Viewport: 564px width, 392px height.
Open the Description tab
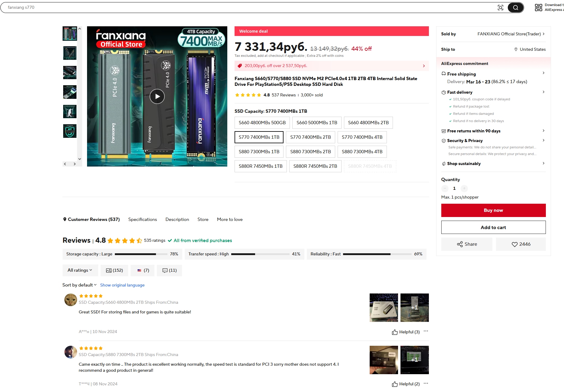point(177,219)
